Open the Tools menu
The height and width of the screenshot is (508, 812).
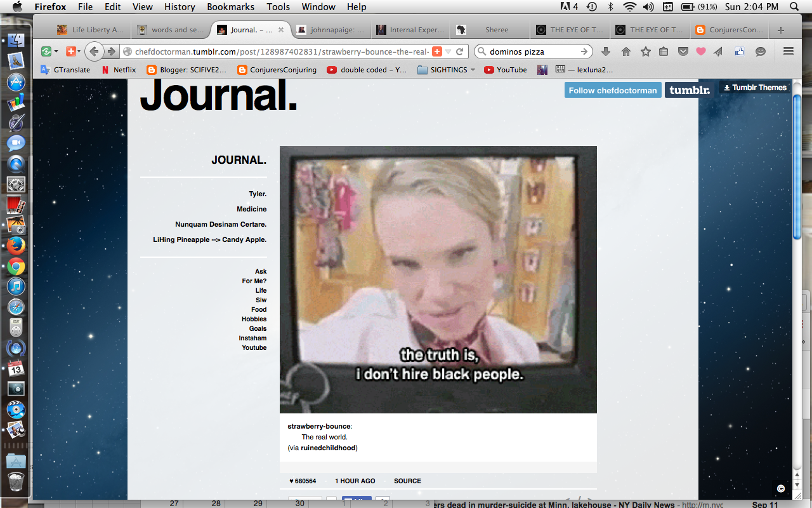click(278, 7)
